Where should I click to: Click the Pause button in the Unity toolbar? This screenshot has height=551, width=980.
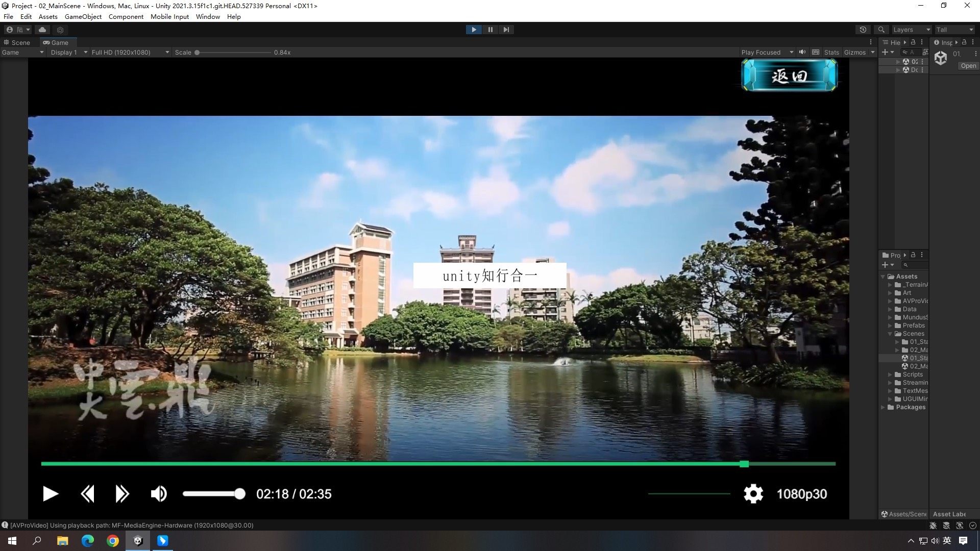pyautogui.click(x=490, y=30)
